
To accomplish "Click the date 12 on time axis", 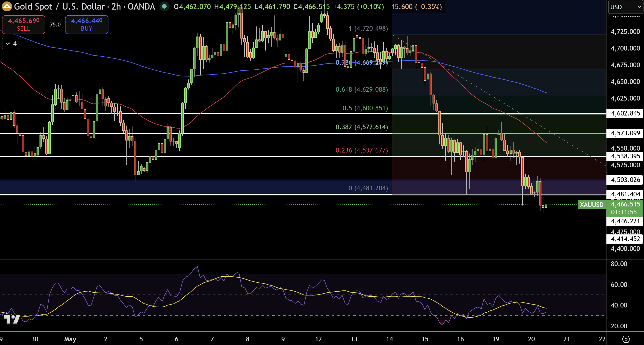I will 318,339.
